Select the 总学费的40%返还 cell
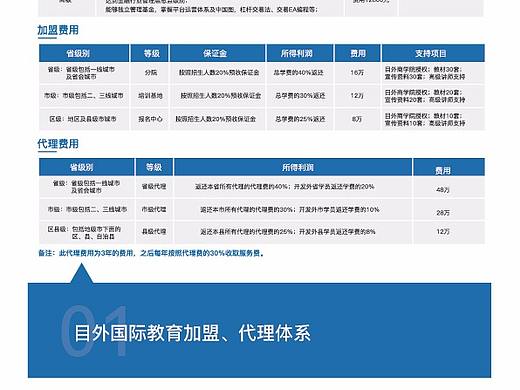520x390 pixels. [x=299, y=73]
